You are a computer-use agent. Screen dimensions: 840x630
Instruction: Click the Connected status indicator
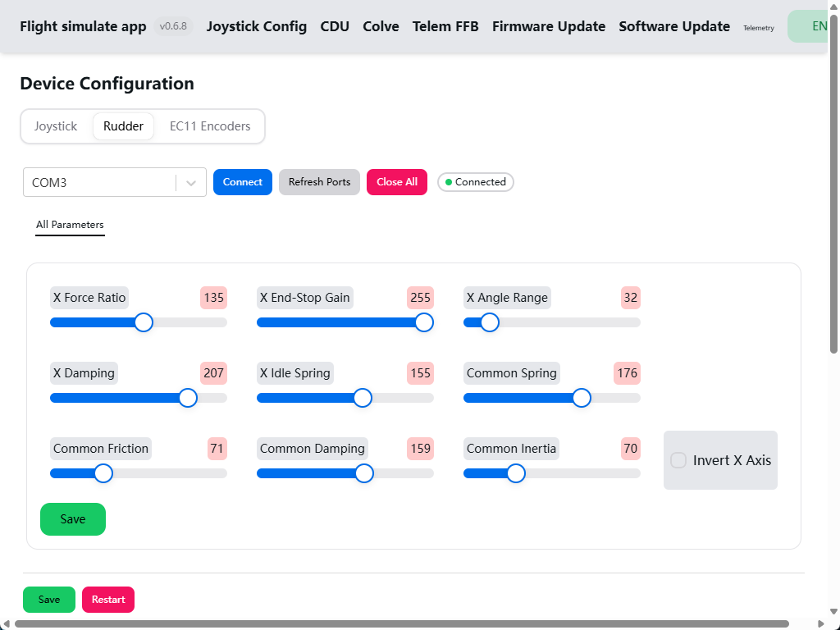476,182
